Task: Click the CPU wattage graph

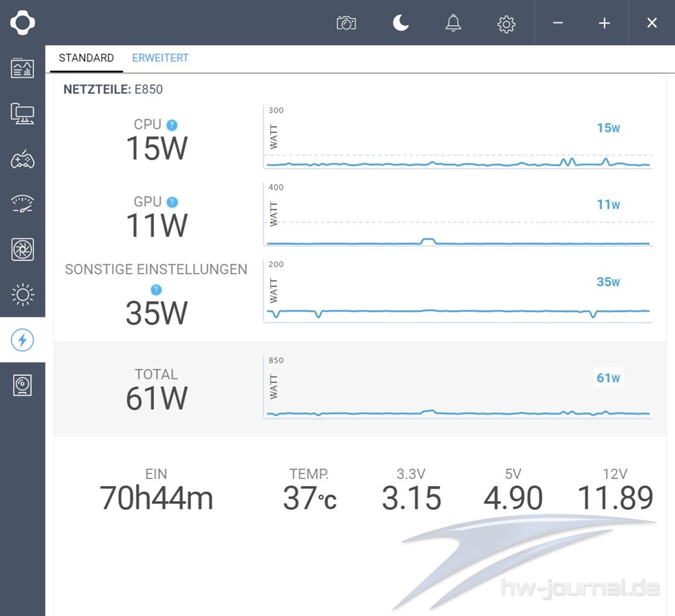Action: [458, 137]
